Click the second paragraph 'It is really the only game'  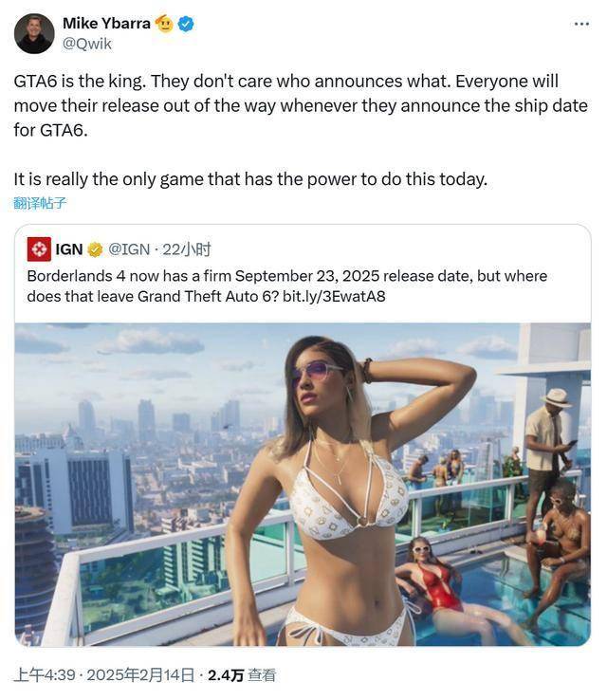[250, 179]
